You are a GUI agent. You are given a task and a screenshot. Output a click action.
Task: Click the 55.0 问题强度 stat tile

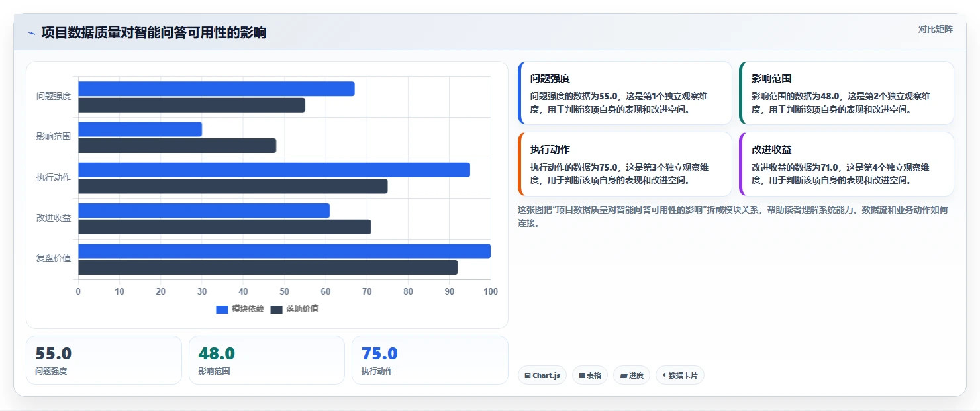coord(104,360)
